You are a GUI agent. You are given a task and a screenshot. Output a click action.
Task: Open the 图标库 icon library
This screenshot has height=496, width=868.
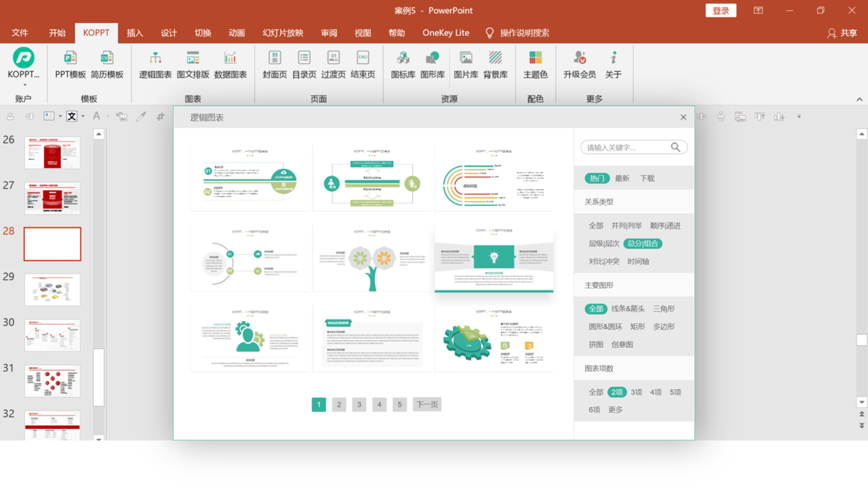click(403, 64)
